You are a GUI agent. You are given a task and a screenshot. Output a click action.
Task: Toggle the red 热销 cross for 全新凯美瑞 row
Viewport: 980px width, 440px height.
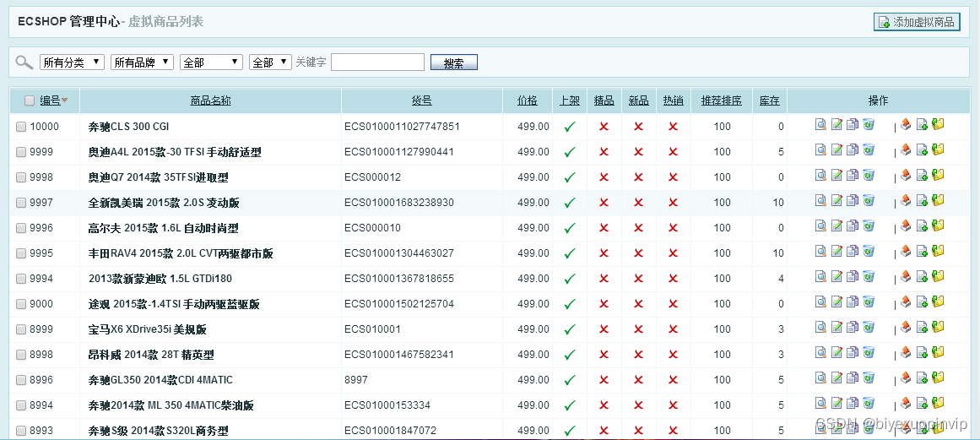click(673, 203)
